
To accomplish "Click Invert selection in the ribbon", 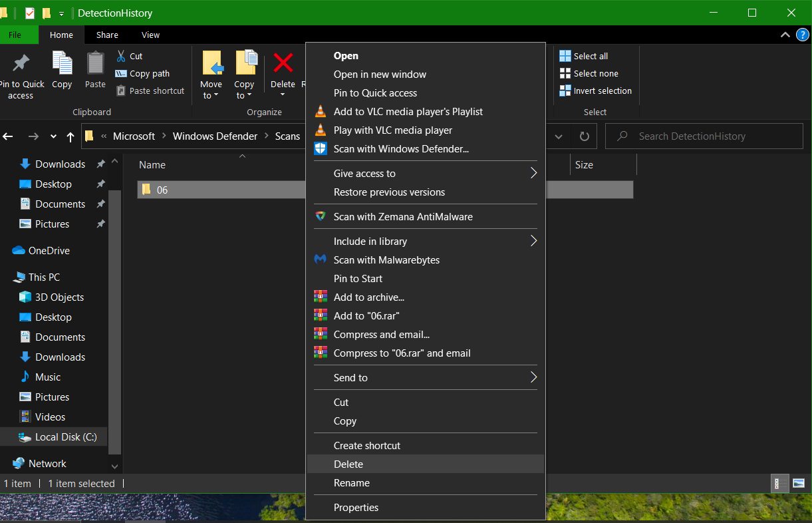I will pyautogui.click(x=596, y=91).
